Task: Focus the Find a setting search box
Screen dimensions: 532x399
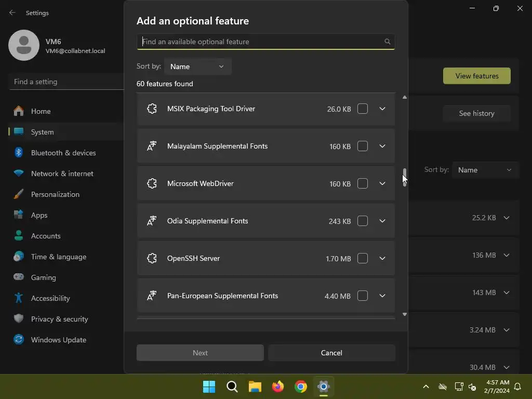Action: coord(66,82)
